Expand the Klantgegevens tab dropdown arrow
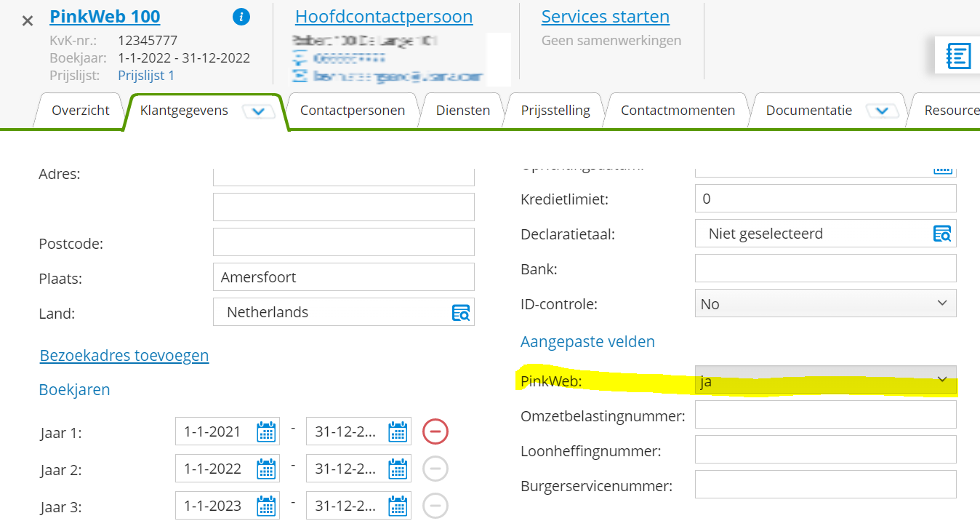 [258, 111]
